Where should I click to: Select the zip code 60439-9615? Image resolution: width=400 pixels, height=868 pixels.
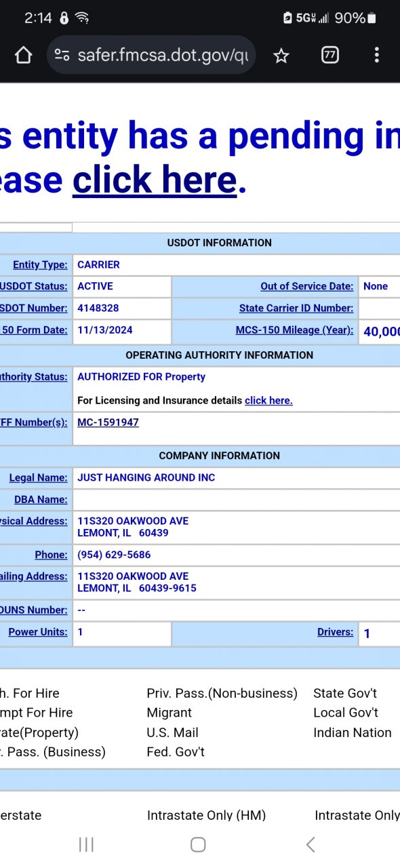point(167,588)
